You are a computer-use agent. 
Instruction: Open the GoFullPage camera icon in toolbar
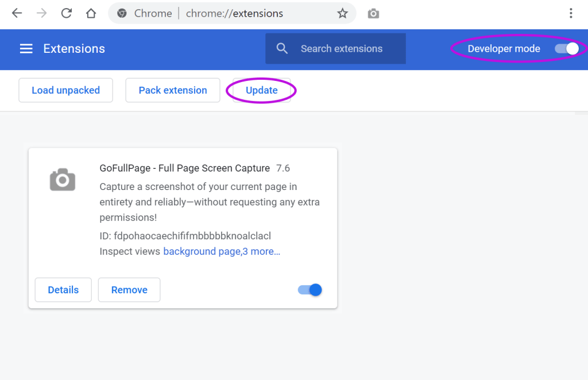click(373, 13)
